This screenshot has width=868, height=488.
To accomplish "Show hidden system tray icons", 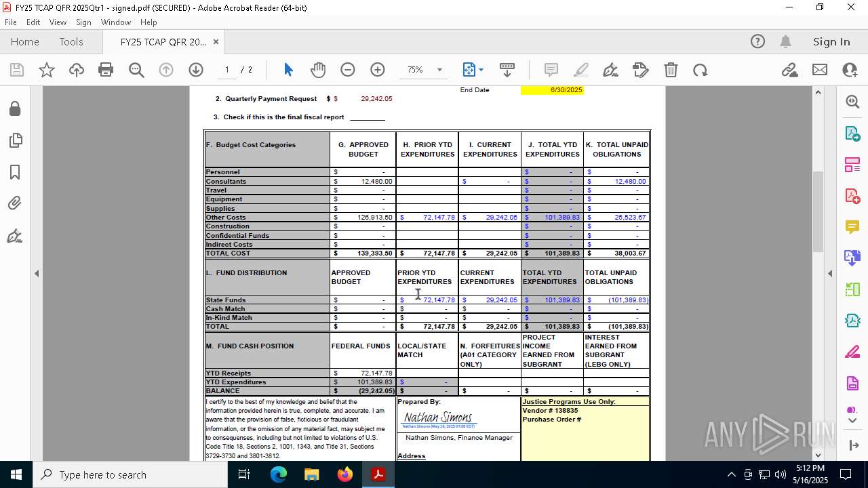I will point(731,474).
